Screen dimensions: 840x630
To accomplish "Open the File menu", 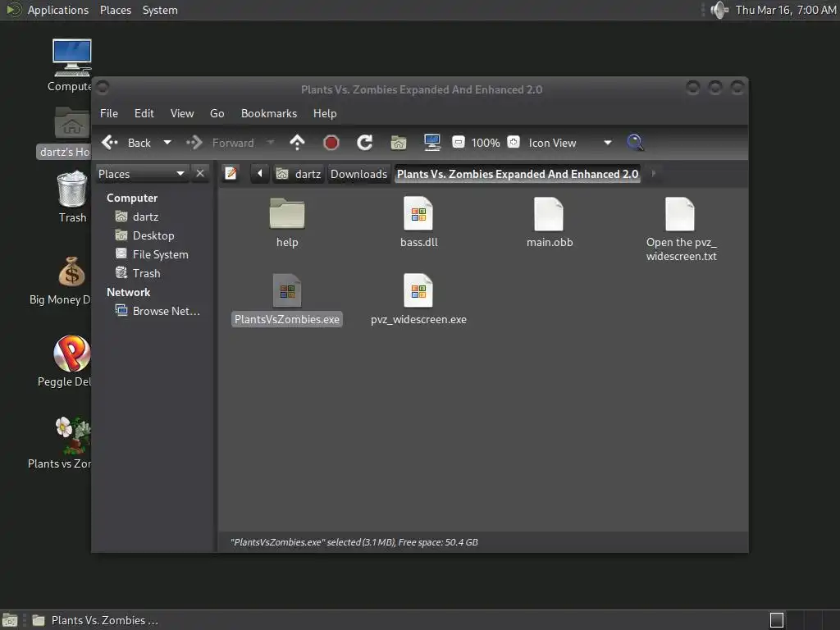I will point(109,113).
